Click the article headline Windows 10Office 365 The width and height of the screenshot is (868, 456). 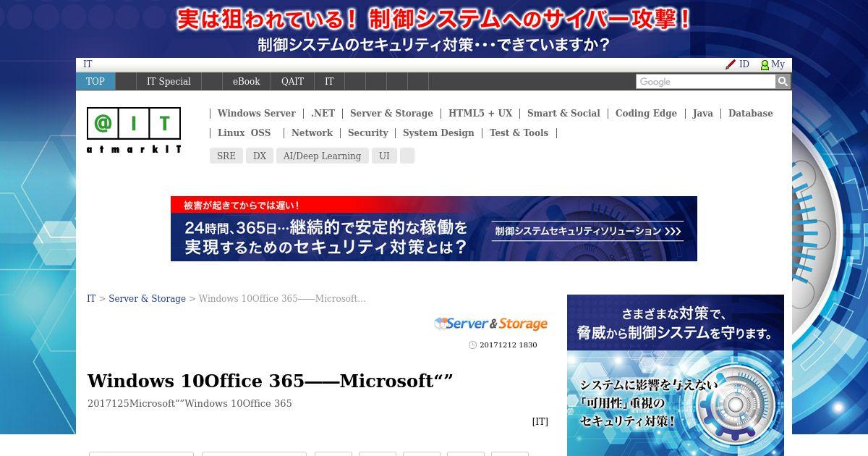tap(270, 381)
